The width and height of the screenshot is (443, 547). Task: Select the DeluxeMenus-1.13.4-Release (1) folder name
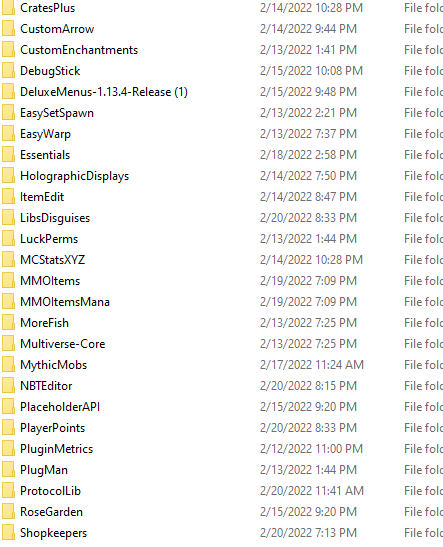(104, 92)
